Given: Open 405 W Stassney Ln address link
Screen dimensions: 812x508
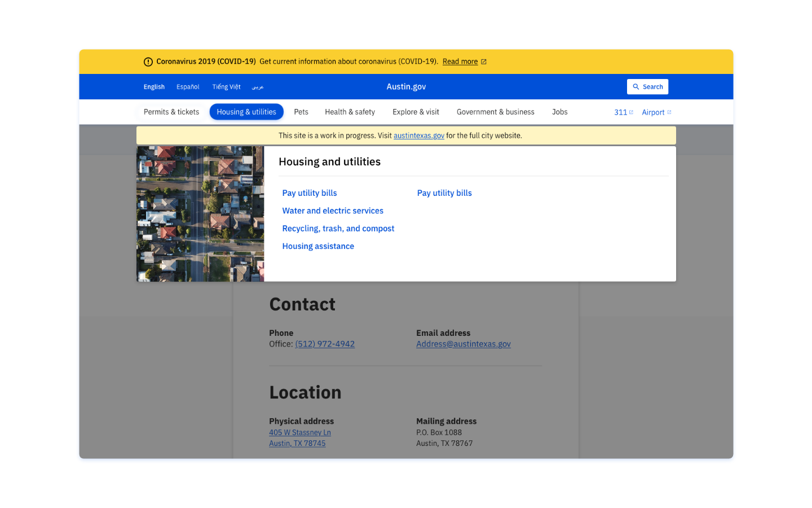Looking at the screenshot, I should tap(300, 432).
